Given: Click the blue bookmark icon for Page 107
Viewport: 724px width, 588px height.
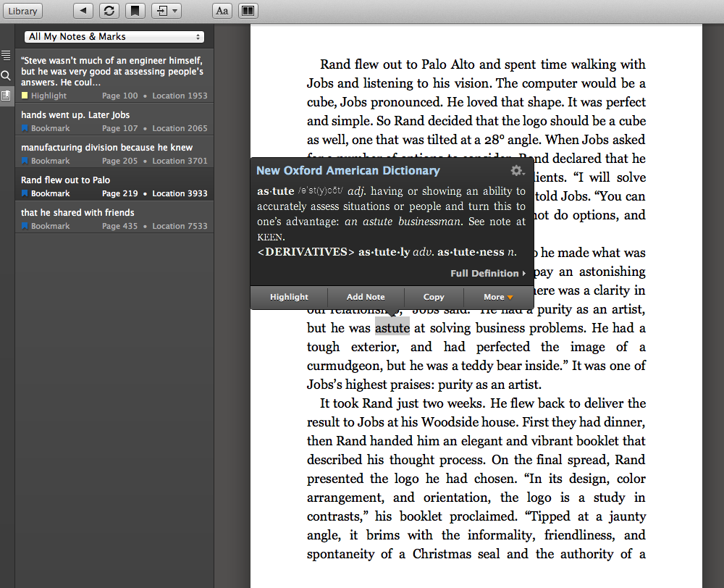Looking at the screenshot, I should tap(25, 128).
